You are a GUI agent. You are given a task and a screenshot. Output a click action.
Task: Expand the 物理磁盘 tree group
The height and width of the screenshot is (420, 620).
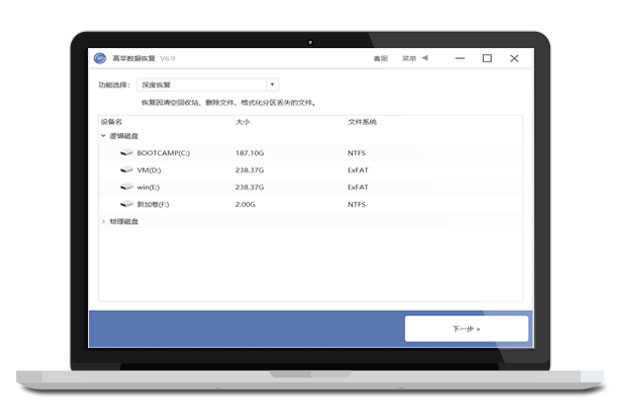(103, 221)
